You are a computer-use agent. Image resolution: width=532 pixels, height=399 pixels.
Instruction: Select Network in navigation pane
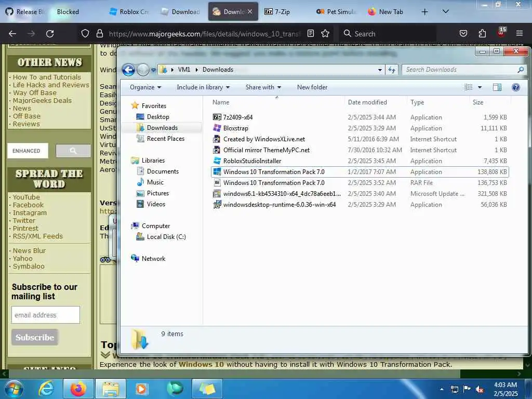(153, 259)
